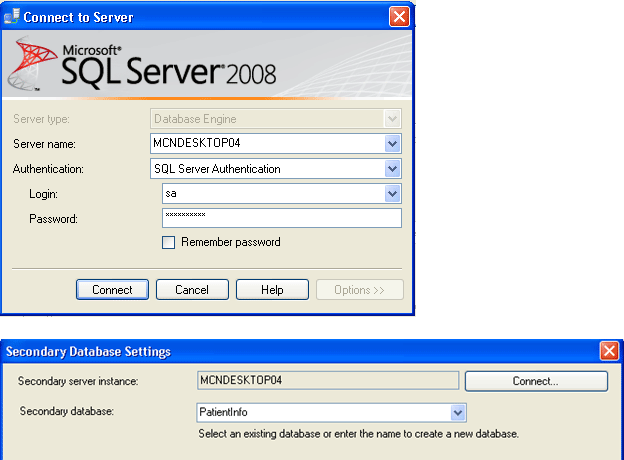Image resolution: width=624 pixels, height=460 pixels.
Task: Click the Secondary Database Settings title text
Action: [88, 351]
